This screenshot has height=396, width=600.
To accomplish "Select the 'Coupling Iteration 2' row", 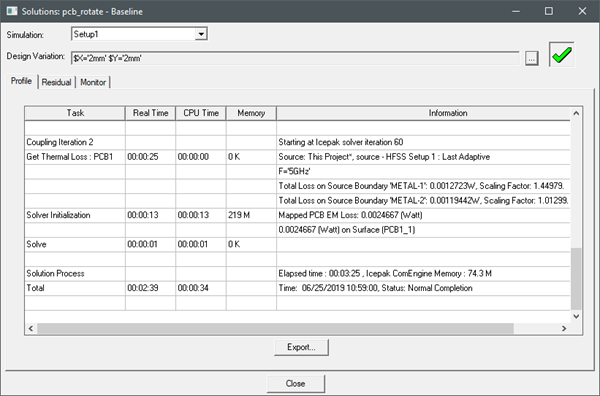I will (x=297, y=142).
